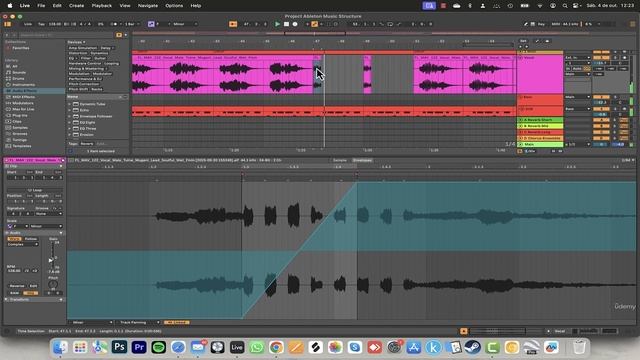Click the clip Edit button
Image resolution: width=640 pixels, height=360 pixels.
[x=33, y=286]
